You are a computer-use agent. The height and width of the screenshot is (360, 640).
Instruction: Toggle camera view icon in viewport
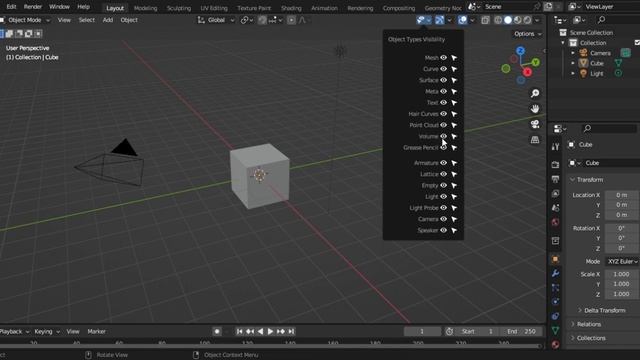pyautogui.click(x=535, y=124)
